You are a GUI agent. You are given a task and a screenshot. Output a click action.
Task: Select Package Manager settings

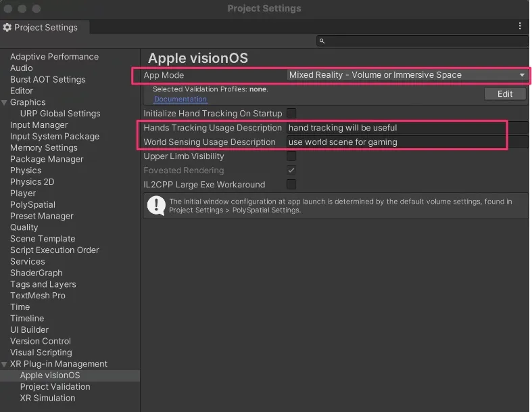click(x=47, y=159)
